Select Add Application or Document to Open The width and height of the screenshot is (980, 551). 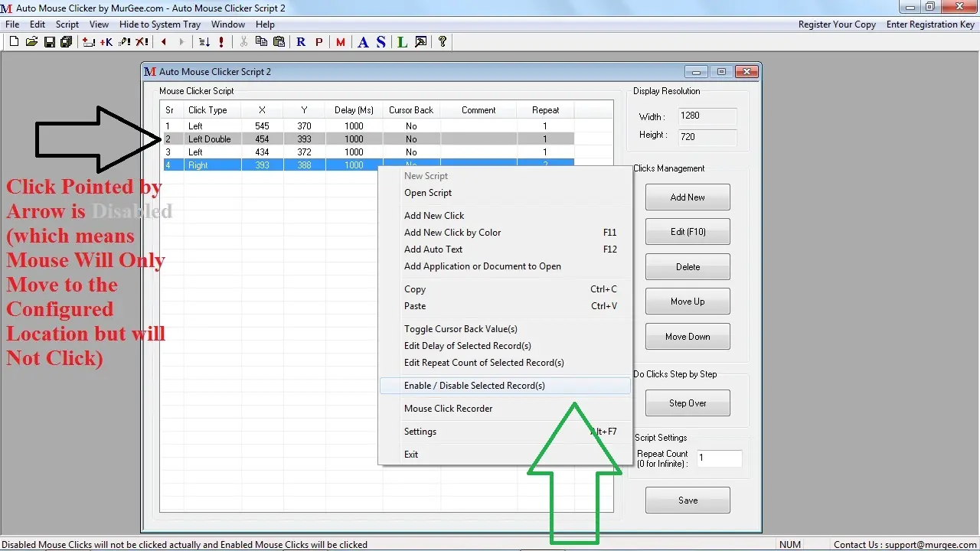point(505,266)
